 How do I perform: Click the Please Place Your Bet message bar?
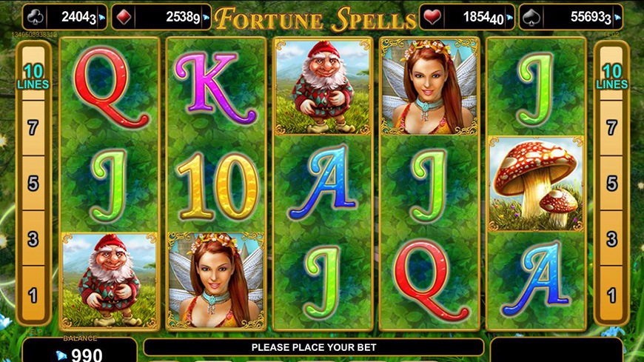tap(314, 347)
